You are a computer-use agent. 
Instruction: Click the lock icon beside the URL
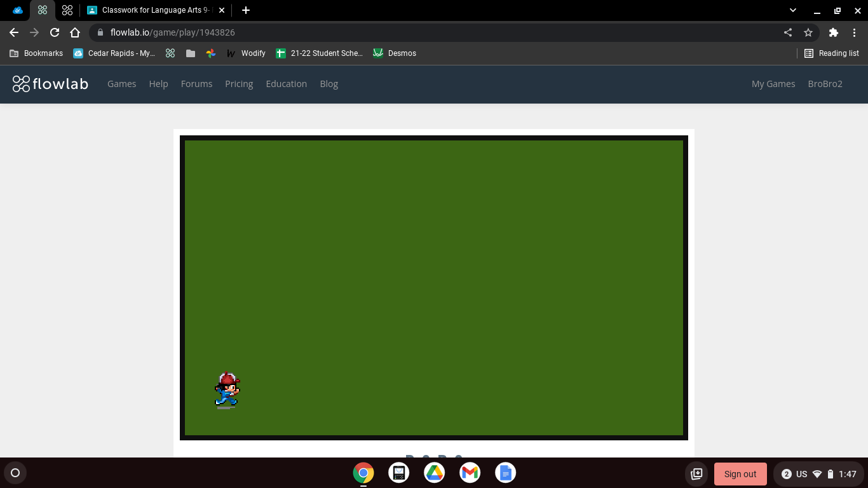pos(100,32)
